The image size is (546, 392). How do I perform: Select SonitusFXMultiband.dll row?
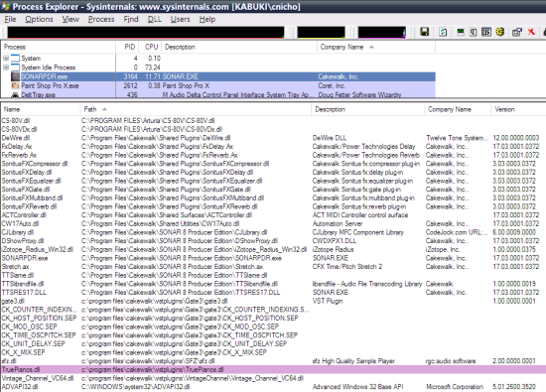click(x=273, y=198)
